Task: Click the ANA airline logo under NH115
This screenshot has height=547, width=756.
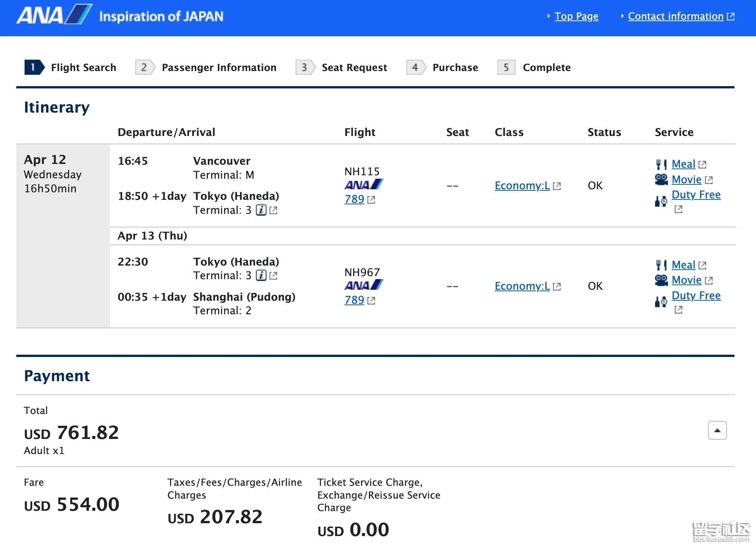Action: [x=364, y=184]
